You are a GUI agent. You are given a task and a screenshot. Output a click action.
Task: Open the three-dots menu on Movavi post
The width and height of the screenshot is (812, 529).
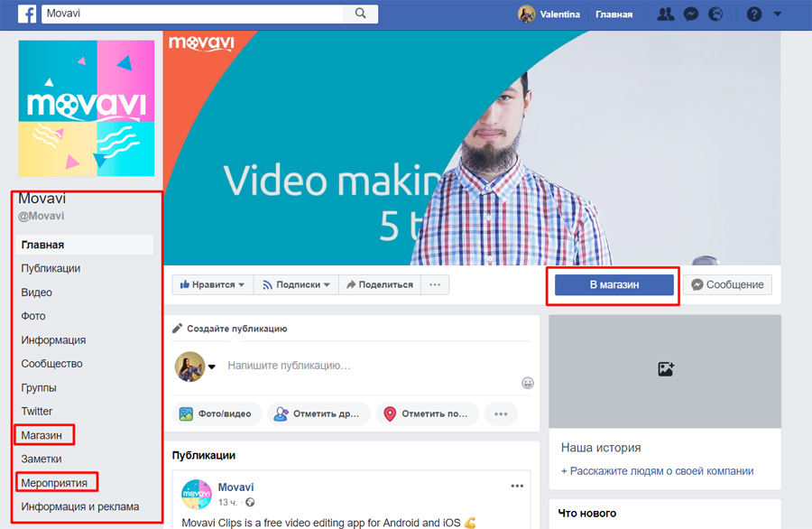[517, 486]
